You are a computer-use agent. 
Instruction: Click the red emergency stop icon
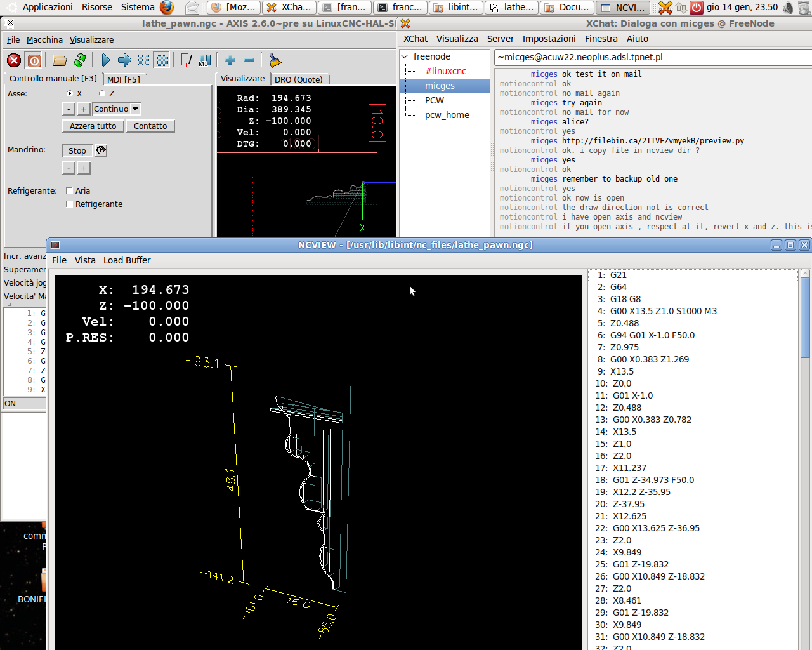point(14,60)
